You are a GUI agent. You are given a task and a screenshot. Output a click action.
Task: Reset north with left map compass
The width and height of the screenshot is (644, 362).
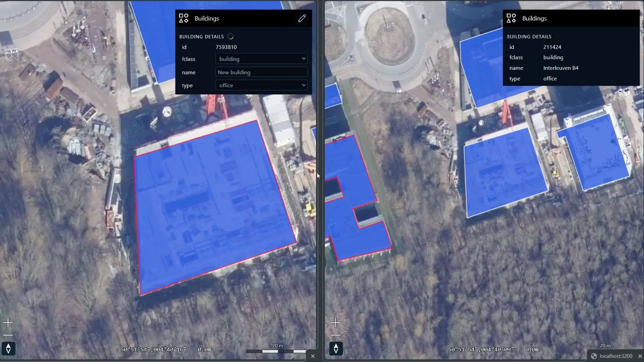pos(8,348)
